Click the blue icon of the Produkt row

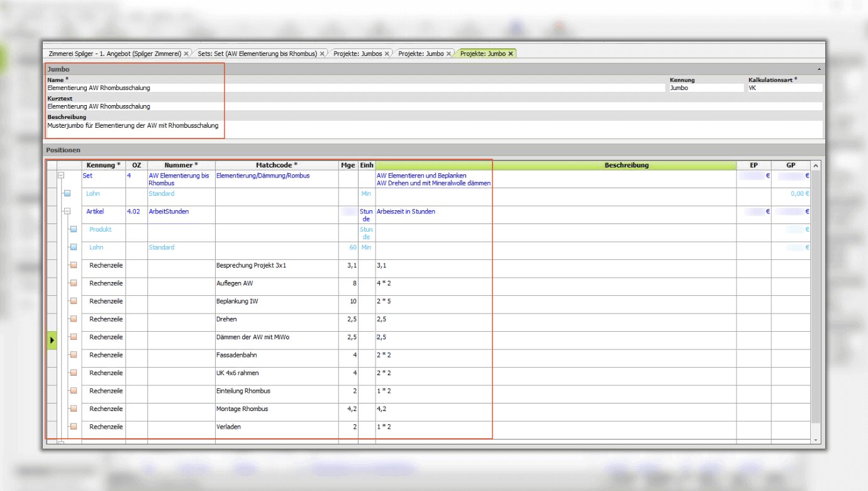[x=74, y=230]
